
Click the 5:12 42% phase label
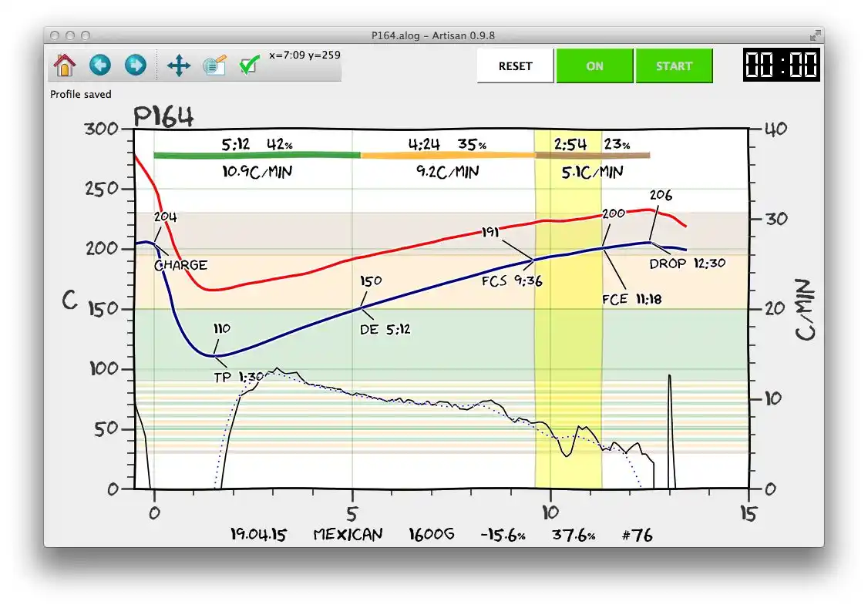(x=257, y=144)
